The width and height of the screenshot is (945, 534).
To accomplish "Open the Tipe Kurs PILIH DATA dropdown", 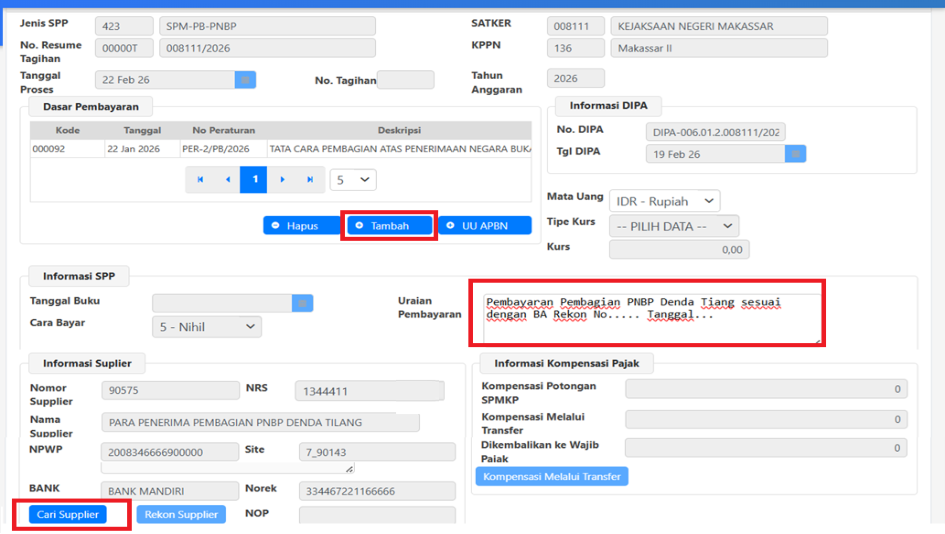I will [x=674, y=226].
